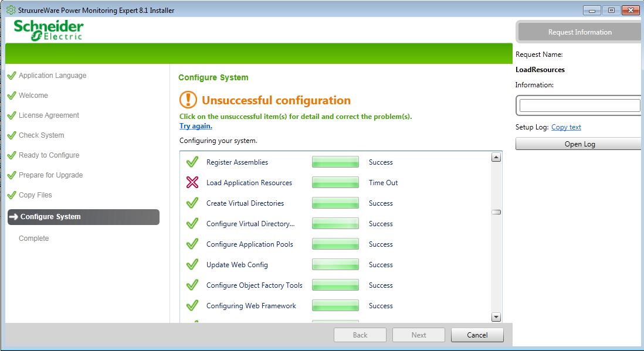Click the orange warning exclamation icon
Screen dimensions: 644x351
coord(188,100)
